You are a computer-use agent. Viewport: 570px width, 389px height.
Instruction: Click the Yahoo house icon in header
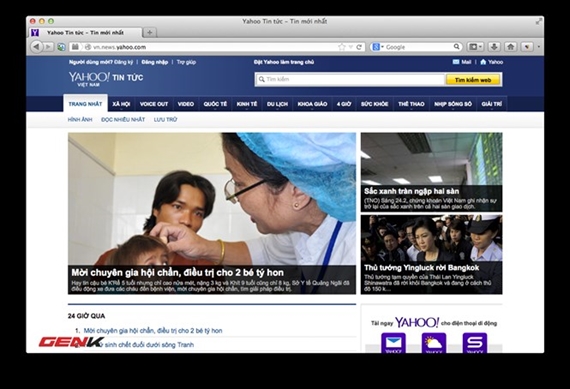pos(483,62)
